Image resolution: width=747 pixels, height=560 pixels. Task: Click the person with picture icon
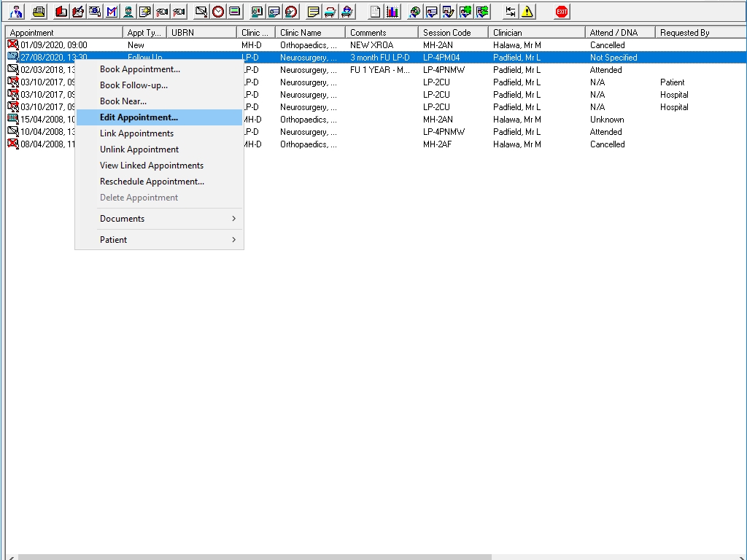(x=258, y=12)
